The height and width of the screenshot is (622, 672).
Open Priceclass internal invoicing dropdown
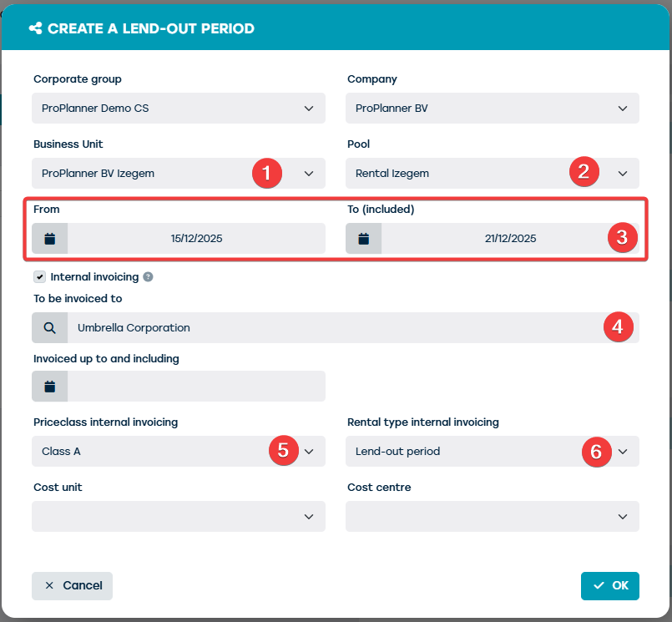point(179,452)
